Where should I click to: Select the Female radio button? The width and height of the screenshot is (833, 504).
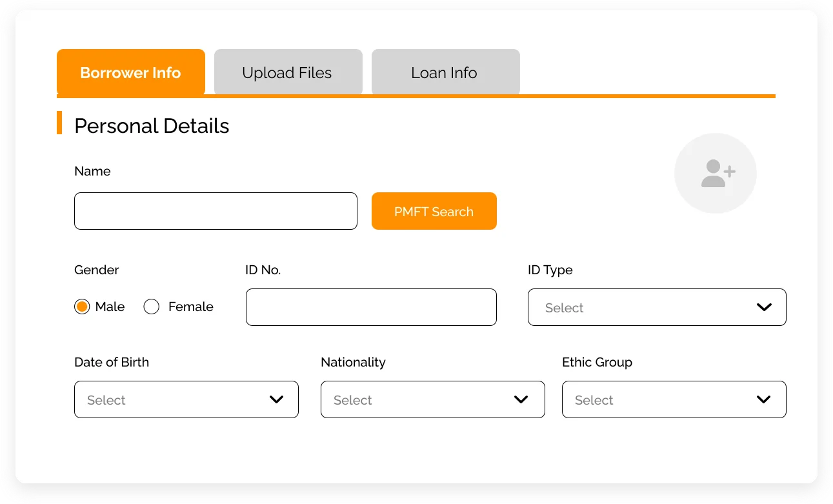[x=152, y=307]
